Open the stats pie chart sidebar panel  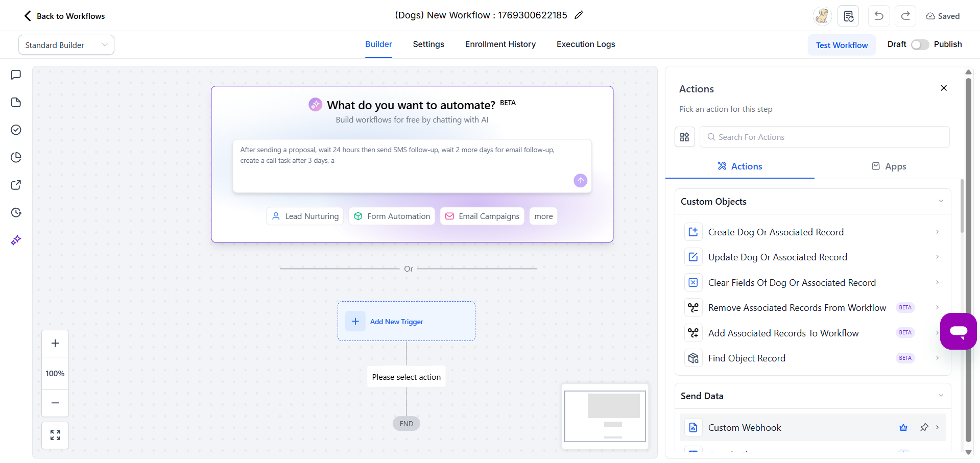pyautogui.click(x=16, y=157)
